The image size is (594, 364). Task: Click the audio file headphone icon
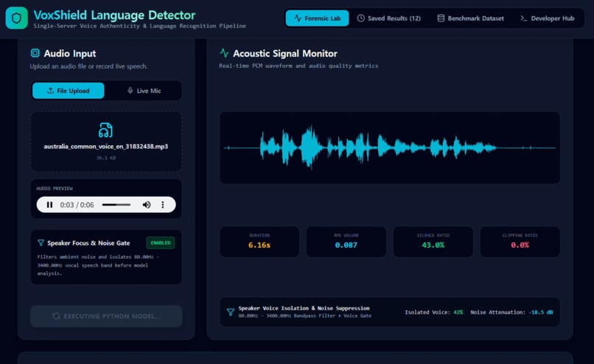pyautogui.click(x=105, y=130)
